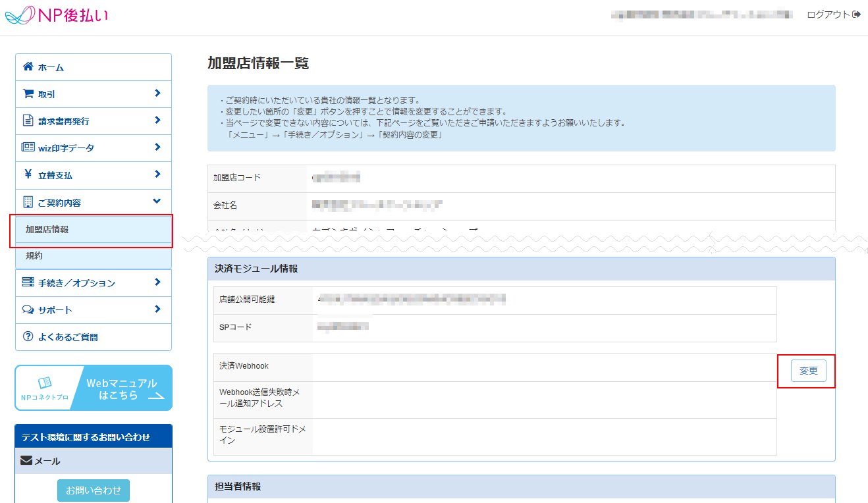868x503 pixels.
Task: Open the 取引 menu item
Action: 94,94
